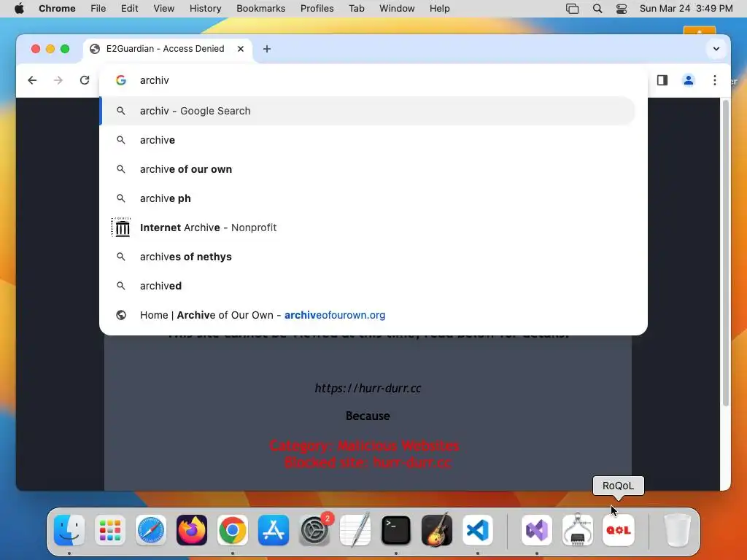Open the Help menu
Screen dimensions: 747x560
pyautogui.click(x=439, y=9)
